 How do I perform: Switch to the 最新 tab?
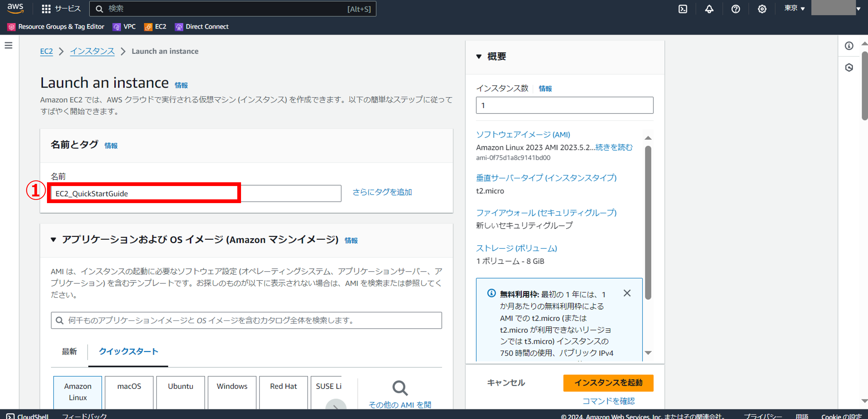tap(69, 351)
